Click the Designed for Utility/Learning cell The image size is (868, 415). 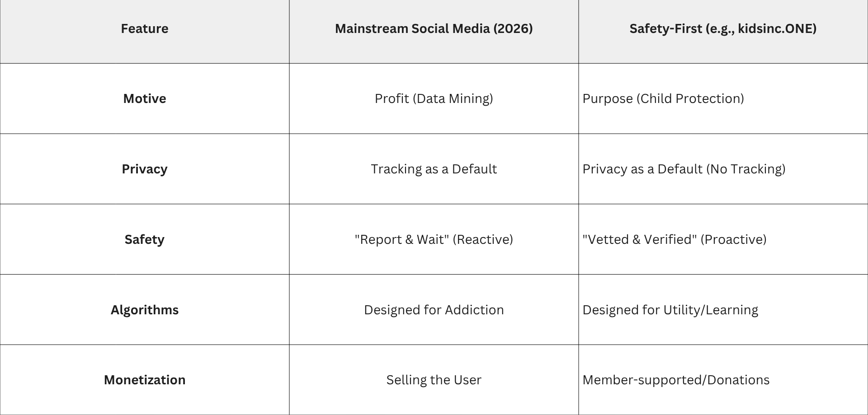point(670,310)
